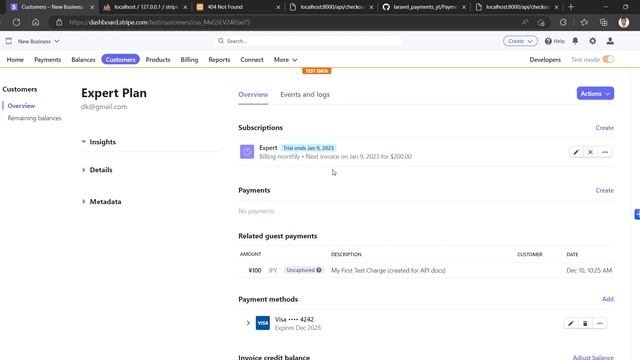Open more options for Visa 4242 card
The width and height of the screenshot is (640, 360).
(x=600, y=323)
